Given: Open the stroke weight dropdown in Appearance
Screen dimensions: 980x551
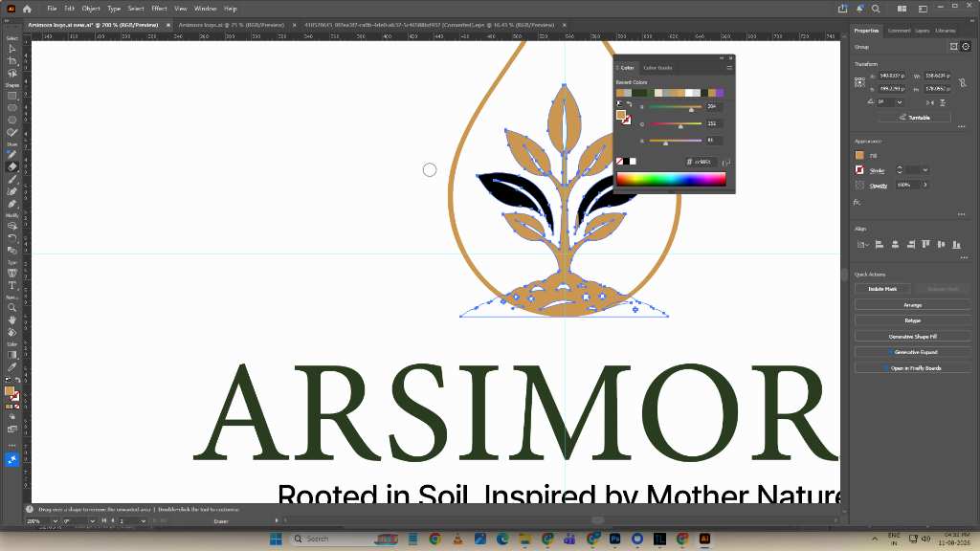Looking at the screenshot, I should (x=925, y=170).
